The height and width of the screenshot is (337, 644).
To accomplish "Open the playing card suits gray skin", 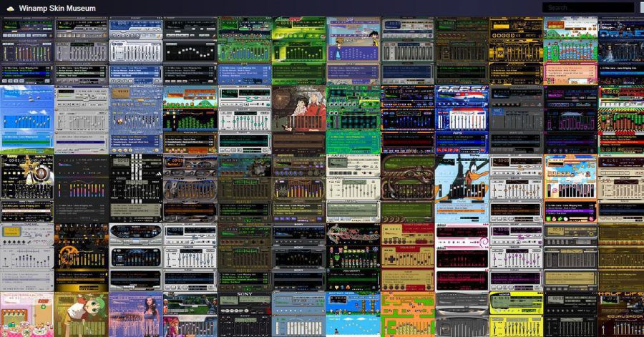I will coord(27,258).
